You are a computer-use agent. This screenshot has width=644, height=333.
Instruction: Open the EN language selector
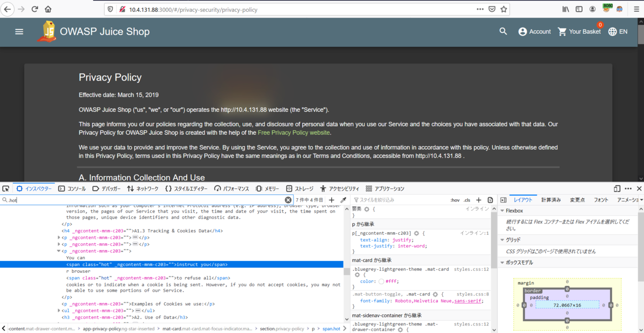pyautogui.click(x=618, y=32)
